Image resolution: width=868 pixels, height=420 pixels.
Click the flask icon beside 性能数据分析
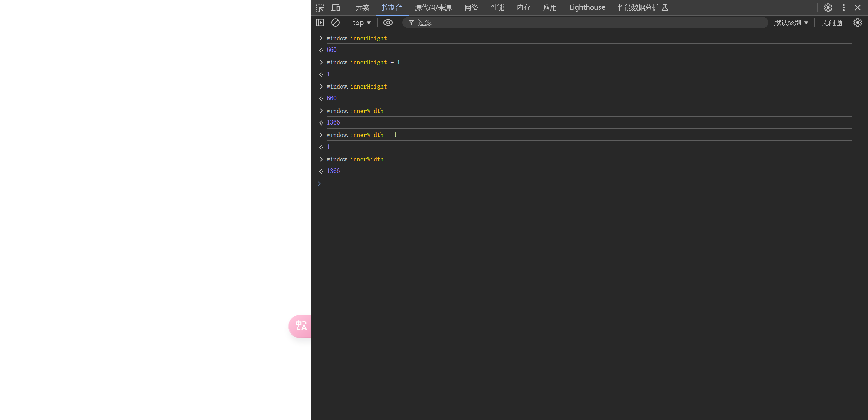coord(665,7)
